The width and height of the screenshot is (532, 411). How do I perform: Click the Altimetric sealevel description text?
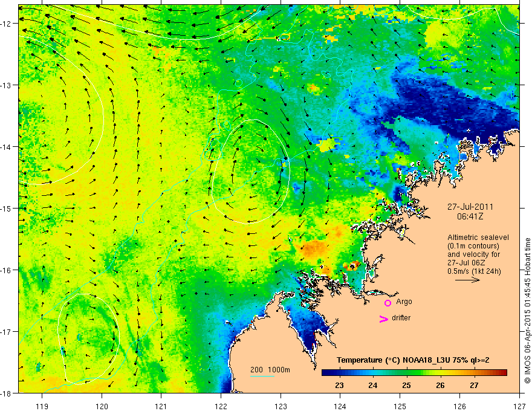(x=478, y=254)
